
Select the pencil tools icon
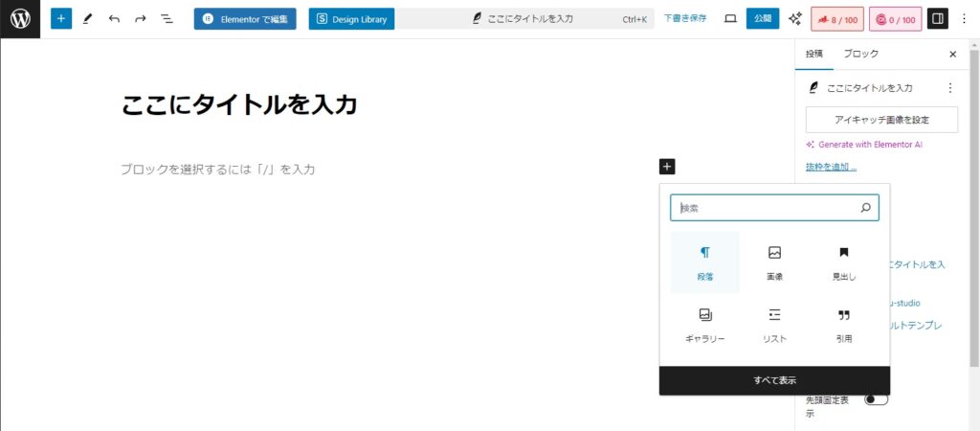click(88, 18)
